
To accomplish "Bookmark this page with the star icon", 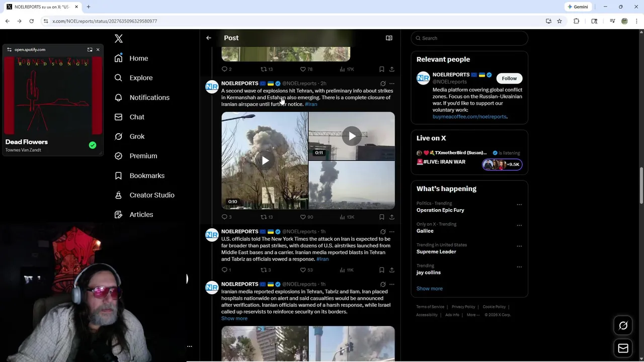I will (x=559, y=21).
